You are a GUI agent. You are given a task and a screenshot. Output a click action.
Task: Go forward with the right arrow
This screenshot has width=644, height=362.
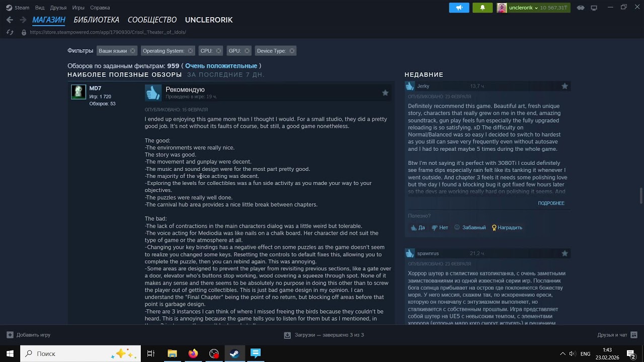(x=23, y=20)
